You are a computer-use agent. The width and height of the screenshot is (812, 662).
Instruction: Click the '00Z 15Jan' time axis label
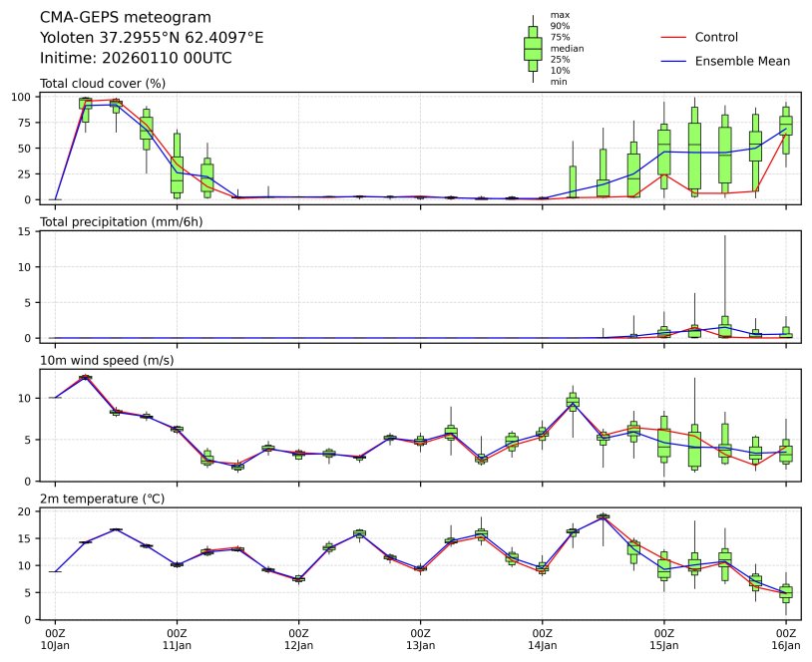click(x=663, y=639)
